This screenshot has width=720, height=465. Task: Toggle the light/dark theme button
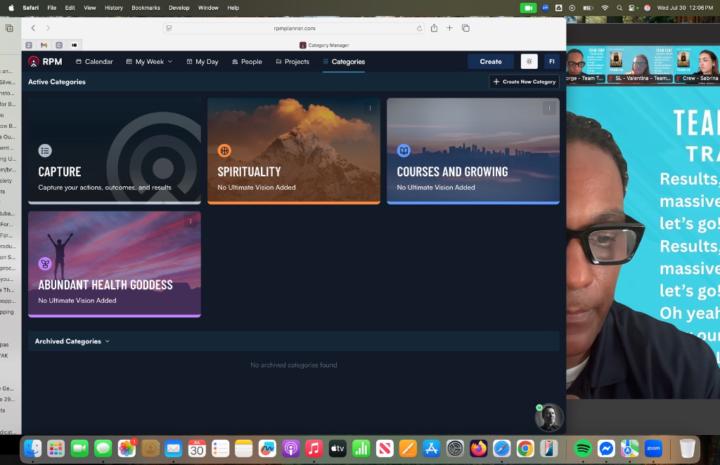529,62
